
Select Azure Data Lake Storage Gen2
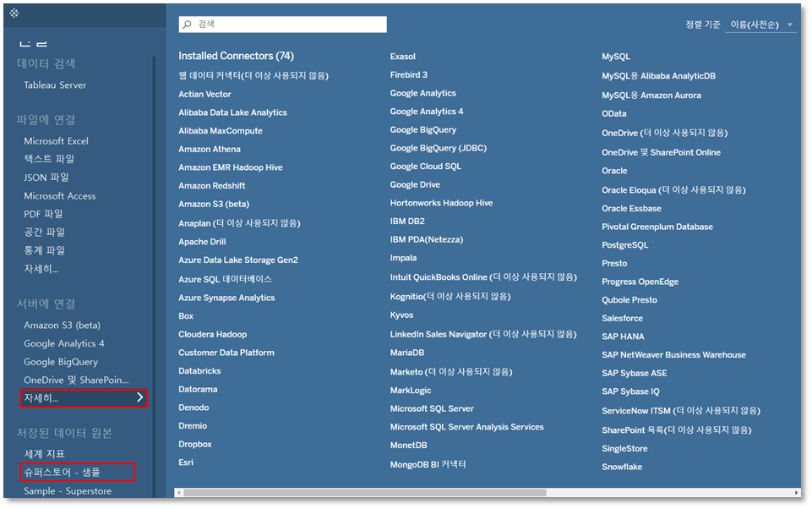238,260
